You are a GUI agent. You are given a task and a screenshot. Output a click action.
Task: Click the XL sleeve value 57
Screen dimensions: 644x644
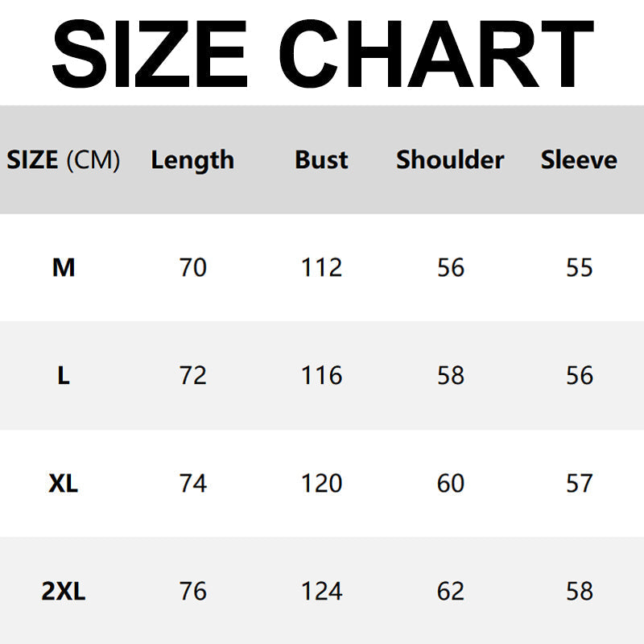pos(580,483)
